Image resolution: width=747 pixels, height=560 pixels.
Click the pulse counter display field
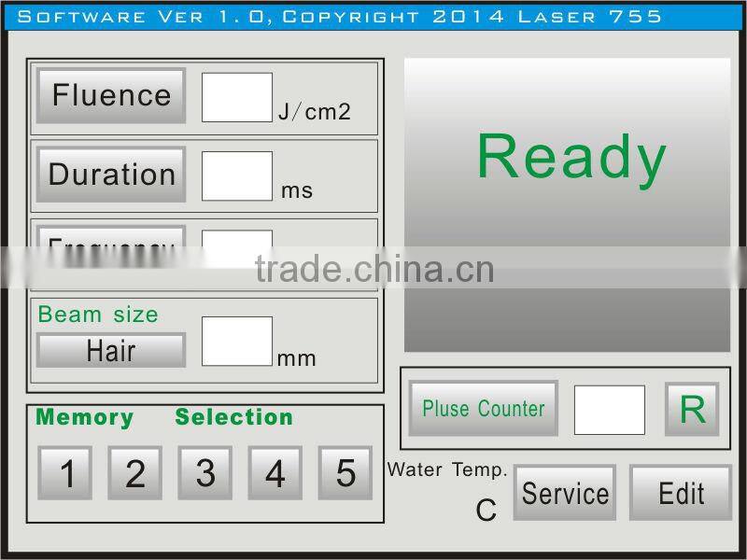point(609,409)
